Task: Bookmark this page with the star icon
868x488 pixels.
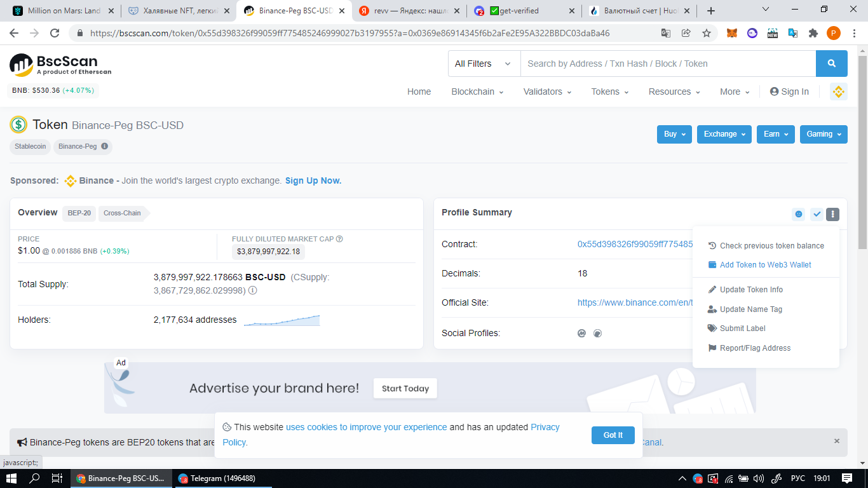Action: (707, 33)
